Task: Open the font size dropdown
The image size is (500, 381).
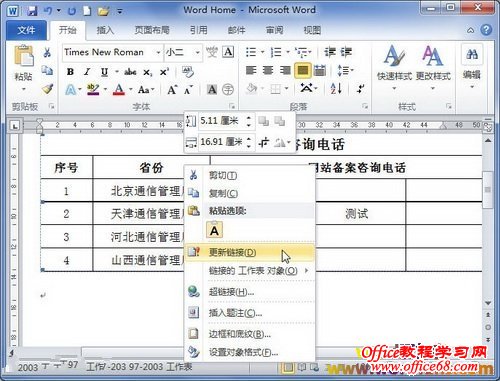Action: (x=198, y=52)
